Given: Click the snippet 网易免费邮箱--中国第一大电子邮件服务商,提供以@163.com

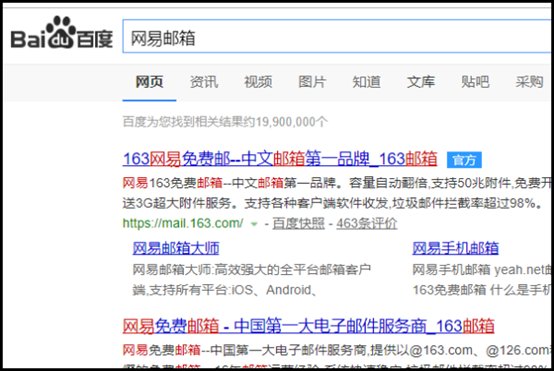Looking at the screenshot, I should pyautogui.click(x=337, y=350).
